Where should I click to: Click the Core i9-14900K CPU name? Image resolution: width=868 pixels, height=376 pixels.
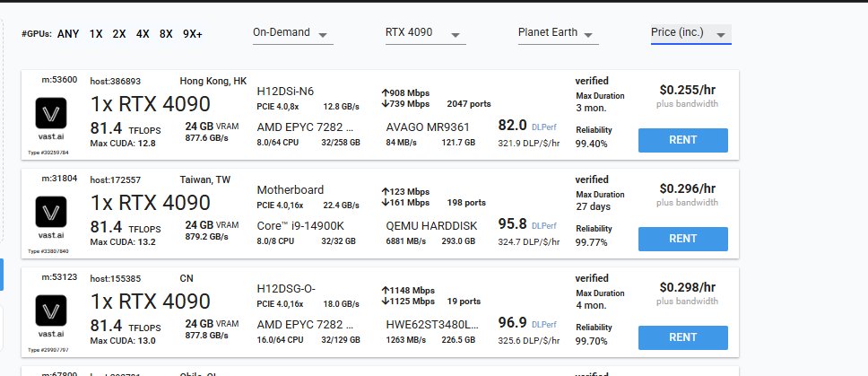point(300,226)
